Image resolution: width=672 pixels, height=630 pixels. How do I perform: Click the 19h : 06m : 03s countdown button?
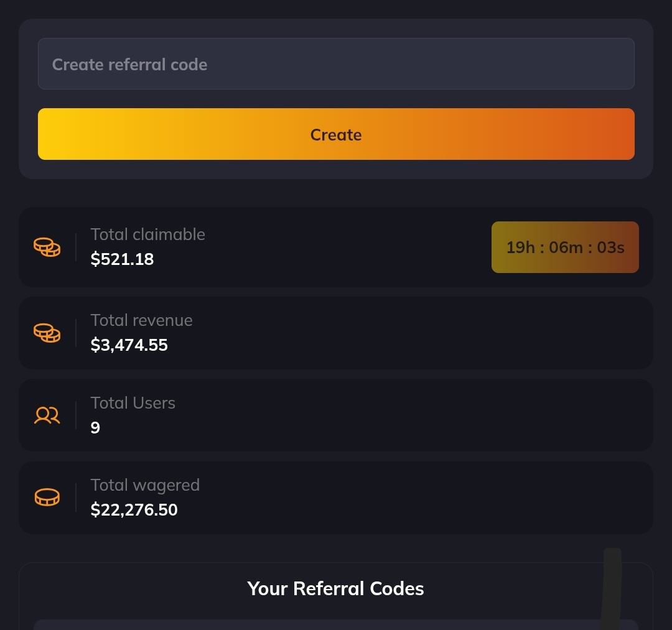pos(565,248)
